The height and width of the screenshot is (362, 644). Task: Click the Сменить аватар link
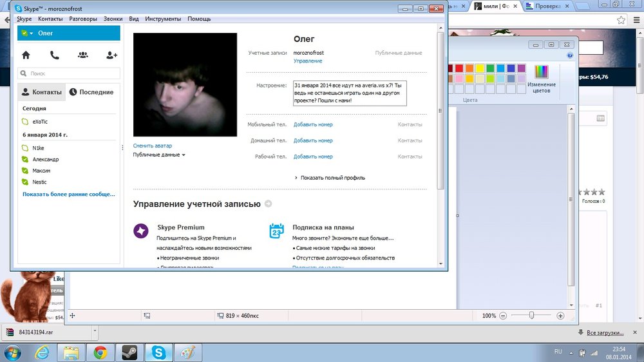click(153, 146)
